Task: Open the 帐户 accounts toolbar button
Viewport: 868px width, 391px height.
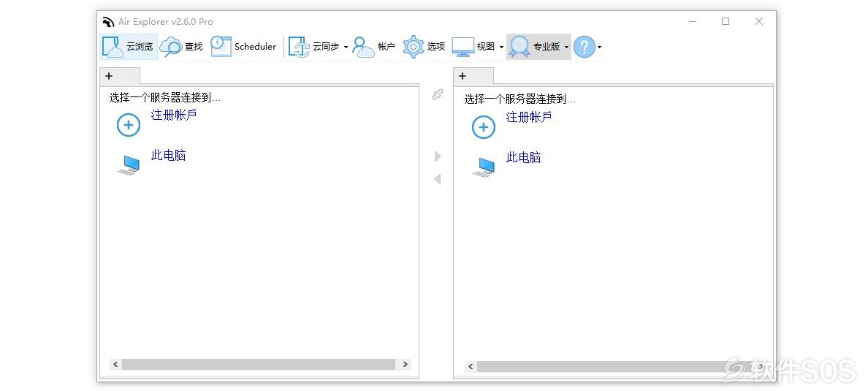Action: pyautogui.click(x=373, y=47)
